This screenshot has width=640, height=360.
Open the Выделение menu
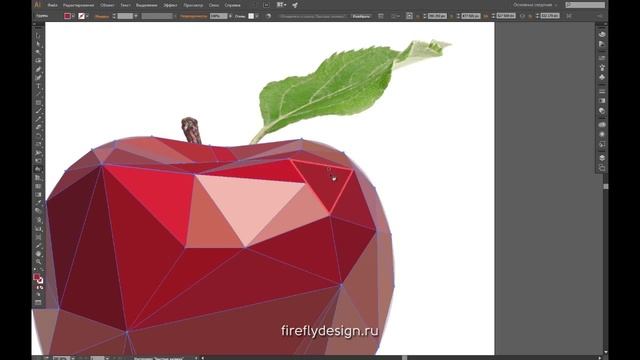[x=146, y=5]
